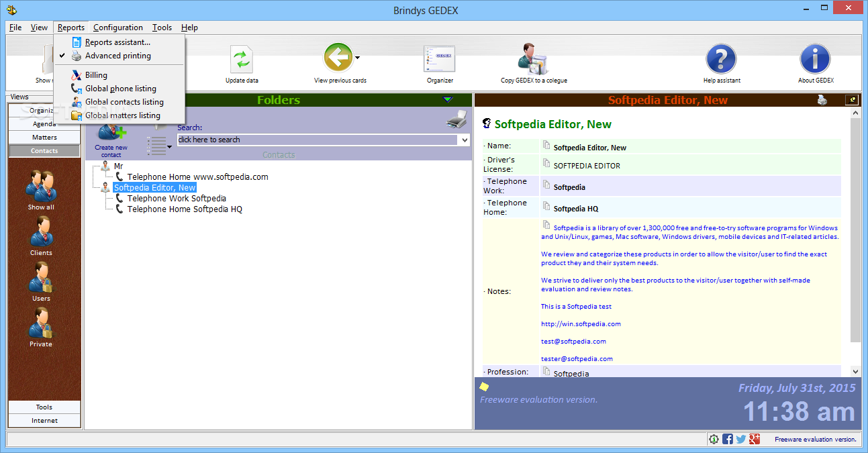Click the Agenda view button
Screen dimensions: 868x453
pyautogui.click(x=44, y=124)
